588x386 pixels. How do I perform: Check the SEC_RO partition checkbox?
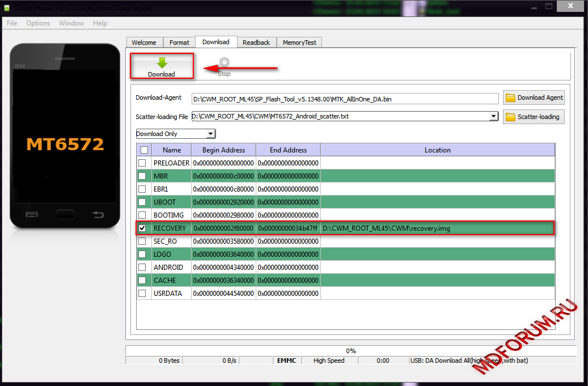142,241
